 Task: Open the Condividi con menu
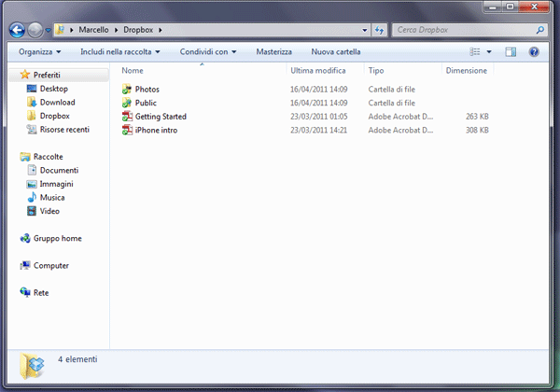coord(208,51)
